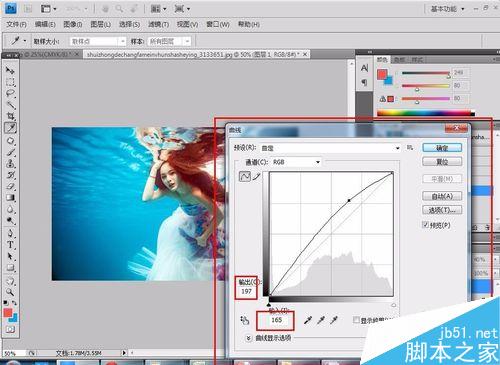Screen dimensions: 500x365
Task: Pick the black point eyedropper in Curves
Action: click(x=308, y=320)
